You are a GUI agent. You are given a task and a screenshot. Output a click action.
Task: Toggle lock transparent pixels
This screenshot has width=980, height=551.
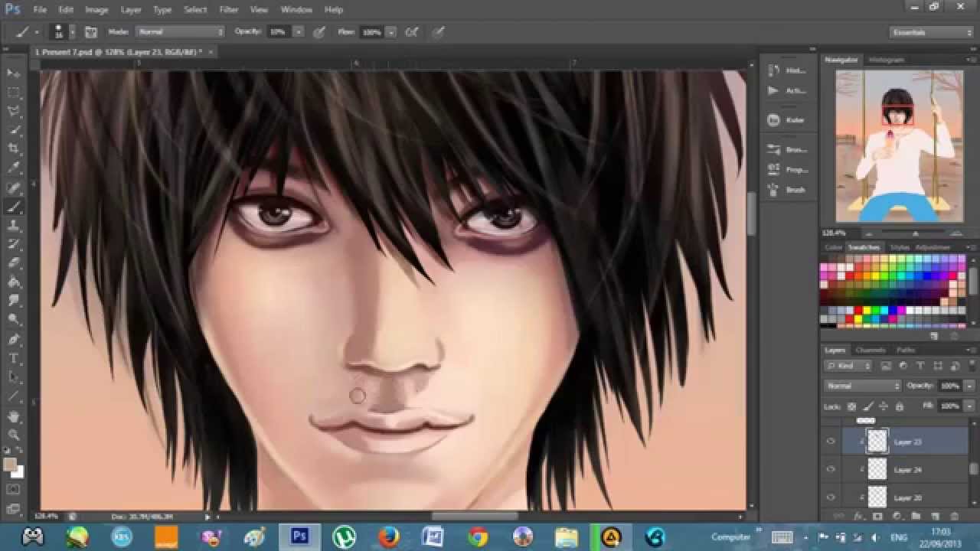tap(851, 406)
